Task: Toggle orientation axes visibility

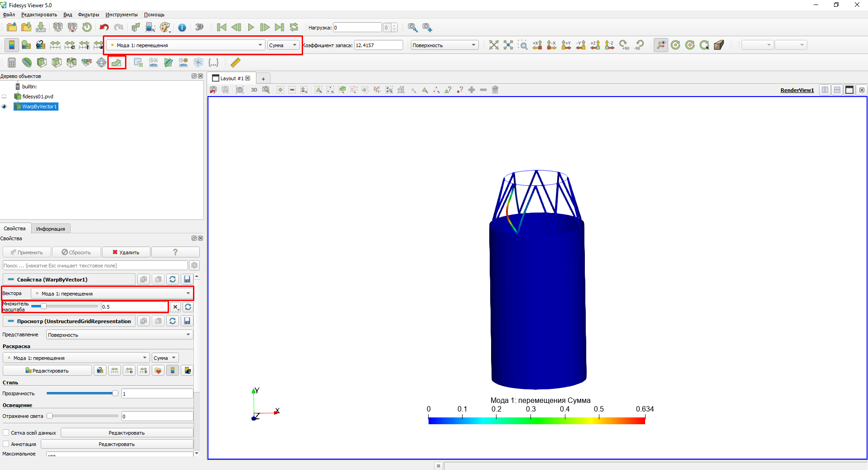Action: (x=661, y=45)
